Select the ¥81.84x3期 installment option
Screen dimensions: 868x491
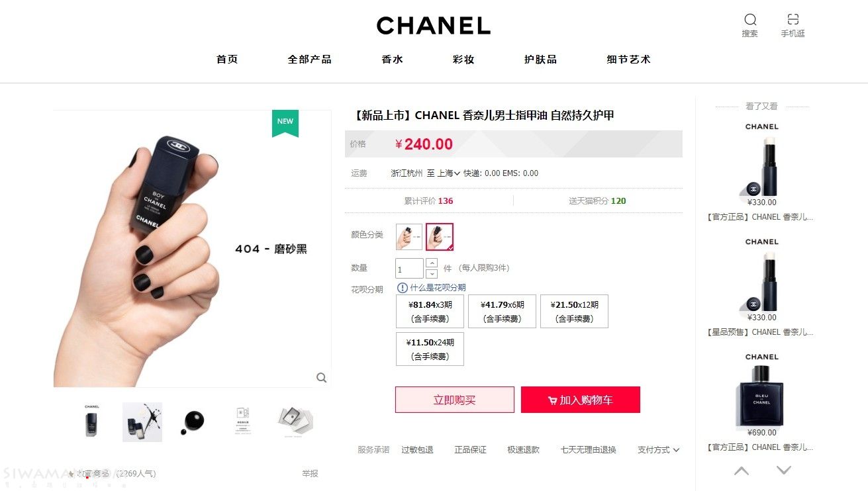click(x=430, y=312)
